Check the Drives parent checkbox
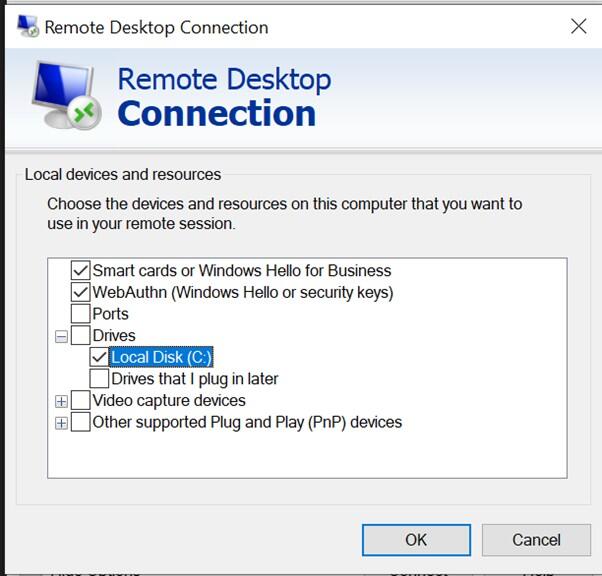Image resolution: width=602 pixels, height=576 pixels. pyautogui.click(x=81, y=335)
